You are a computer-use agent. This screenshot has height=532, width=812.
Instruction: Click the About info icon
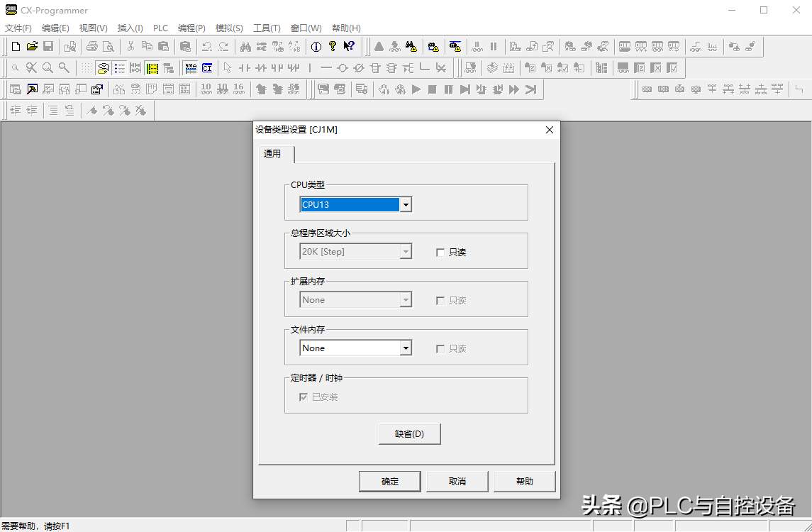(x=316, y=47)
